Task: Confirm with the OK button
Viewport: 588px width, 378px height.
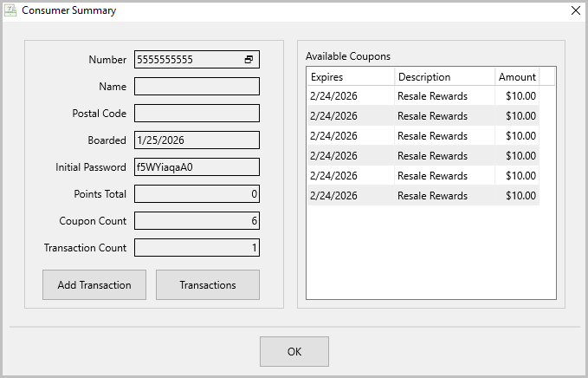Action: [294, 352]
